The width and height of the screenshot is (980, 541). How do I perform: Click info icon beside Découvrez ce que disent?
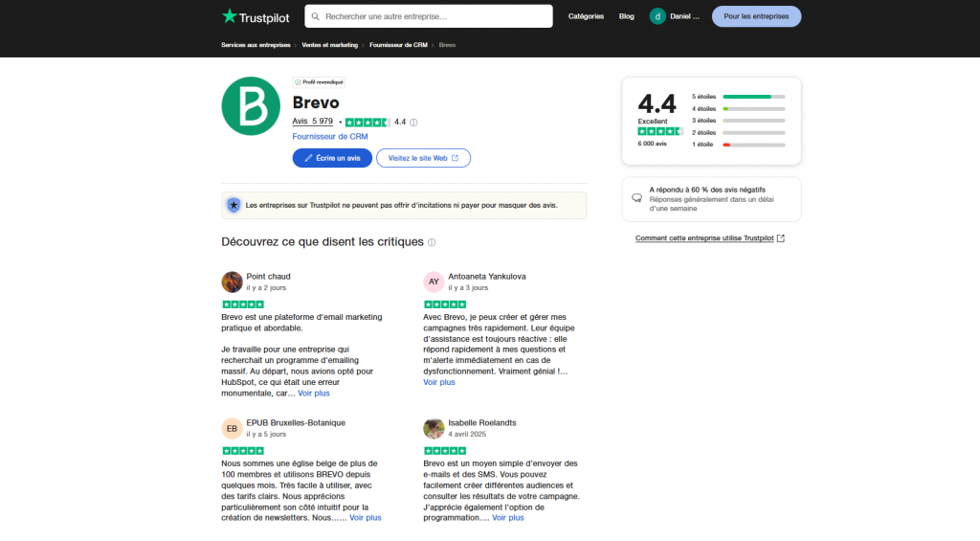click(432, 242)
